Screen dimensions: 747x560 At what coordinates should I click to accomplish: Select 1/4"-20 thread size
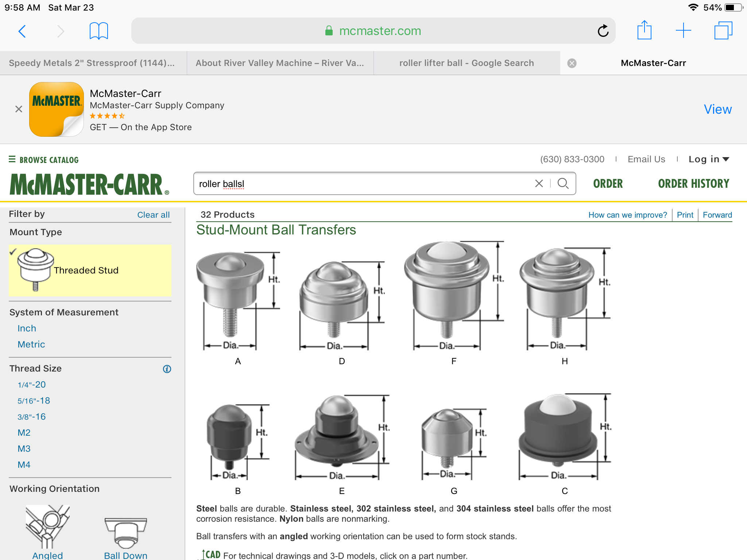tap(32, 385)
